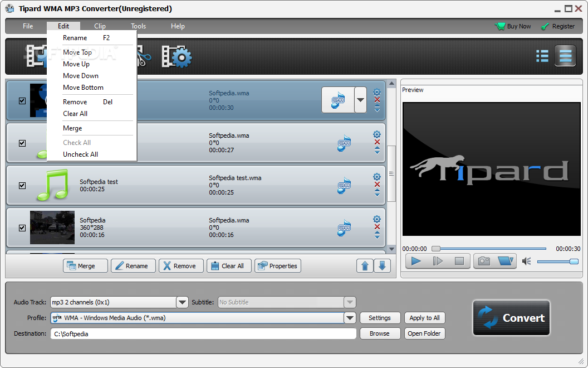Click the Merge button below list
The image size is (588, 368).
86,266
